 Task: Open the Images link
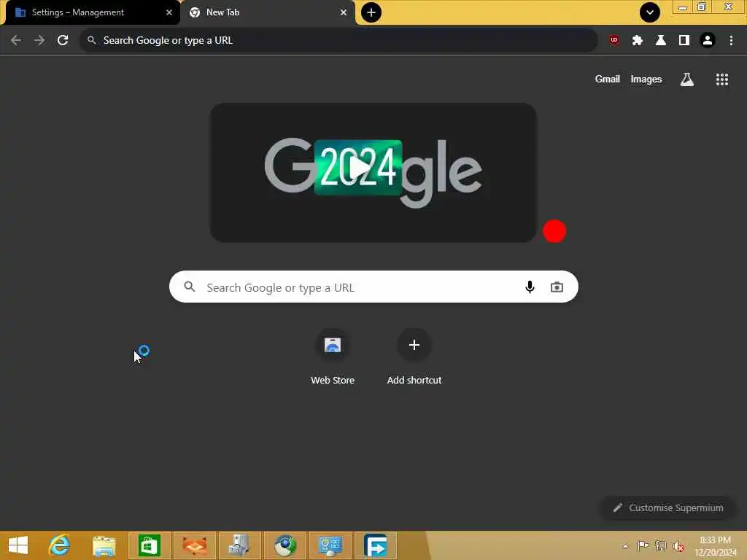pos(646,79)
